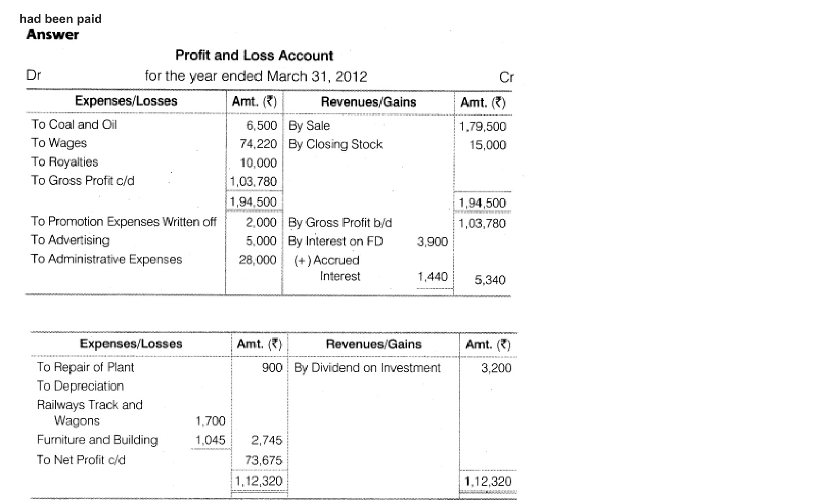Select the "Furniture and Building" depreciation line
835x504 pixels.
click(x=97, y=440)
